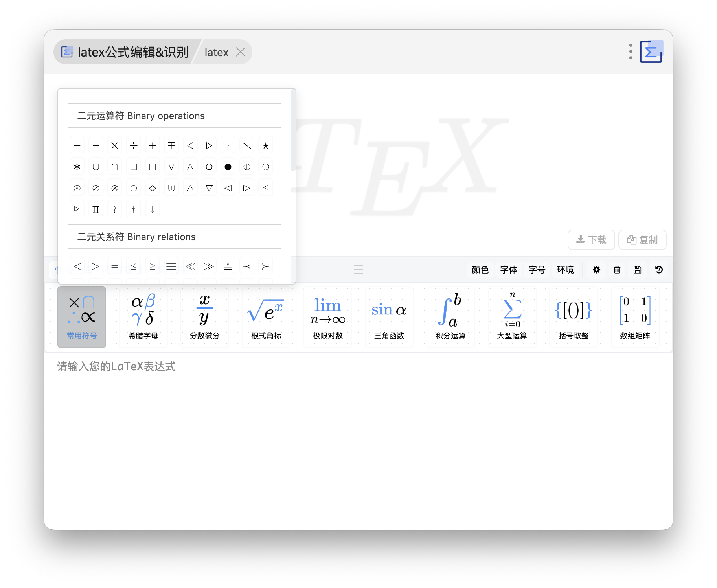Insert the succeeds ≻ symbol
717x588 pixels.
click(x=266, y=266)
